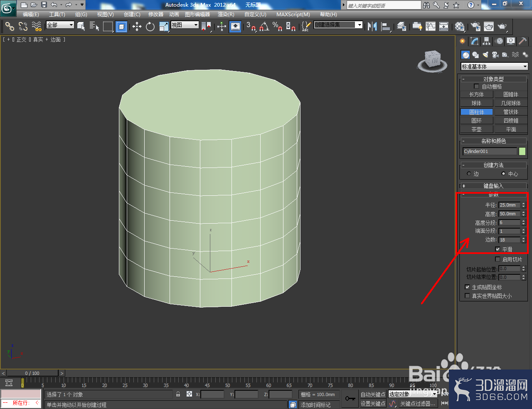Screen dimensions: 532x409
Task: Choose the Select Object tool
Action: (81, 27)
